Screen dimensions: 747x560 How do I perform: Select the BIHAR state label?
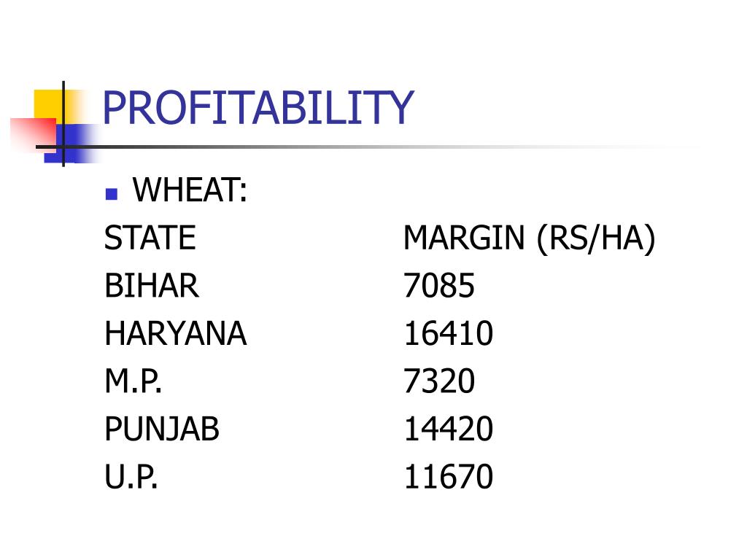(x=152, y=286)
